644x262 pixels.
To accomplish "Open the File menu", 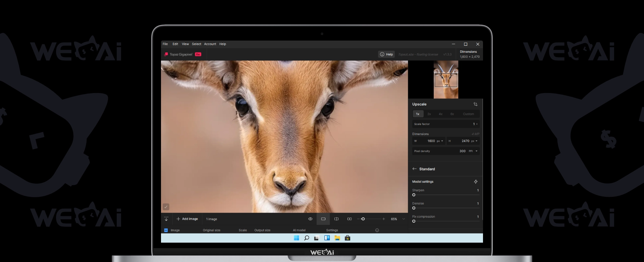I will coord(165,44).
